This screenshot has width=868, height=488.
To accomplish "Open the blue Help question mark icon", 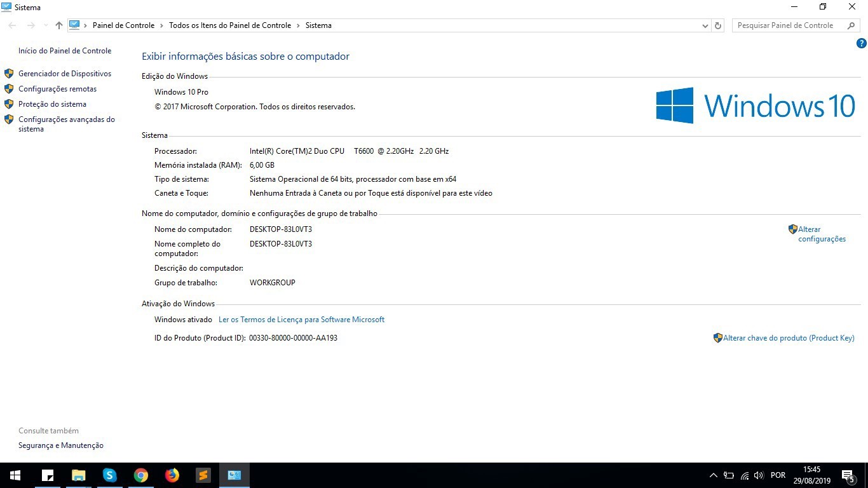I will pyautogui.click(x=862, y=43).
